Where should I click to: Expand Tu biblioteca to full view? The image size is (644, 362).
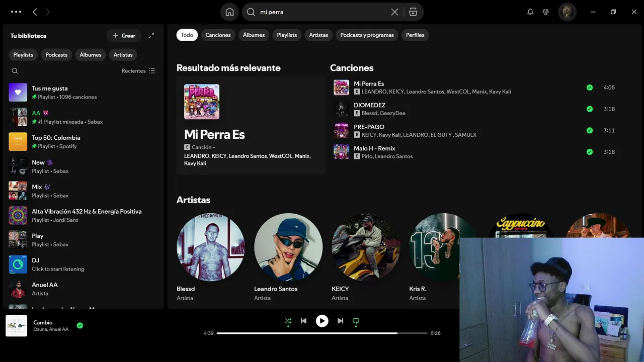151,36
